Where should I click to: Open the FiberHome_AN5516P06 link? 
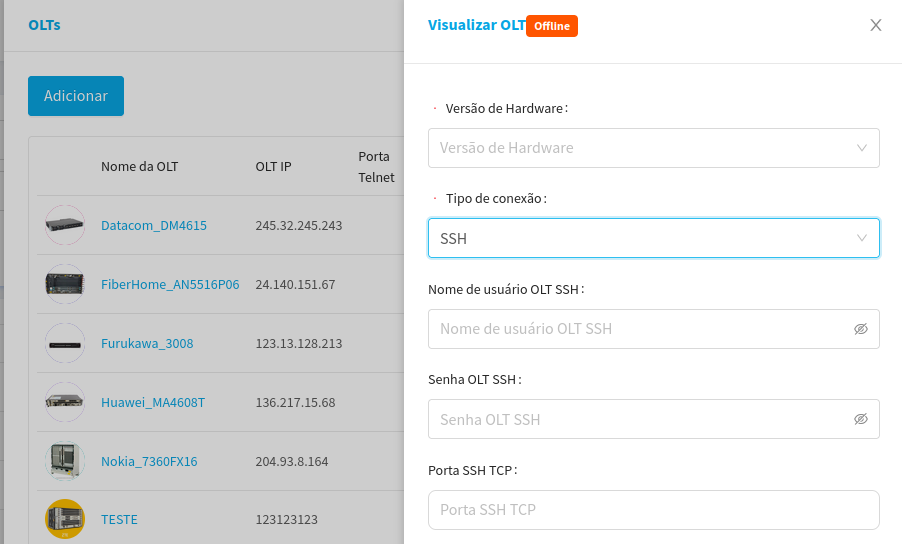point(170,284)
